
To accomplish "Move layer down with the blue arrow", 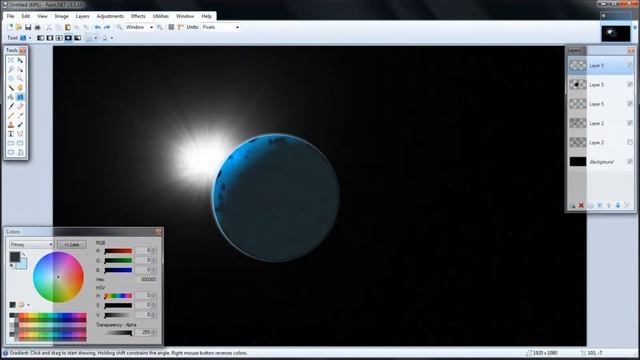I will pyautogui.click(x=618, y=205).
